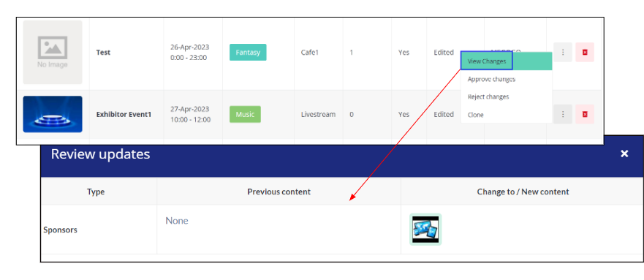Click Edited status in Exhibitor Event1 row
644x280 pixels.
coord(444,115)
